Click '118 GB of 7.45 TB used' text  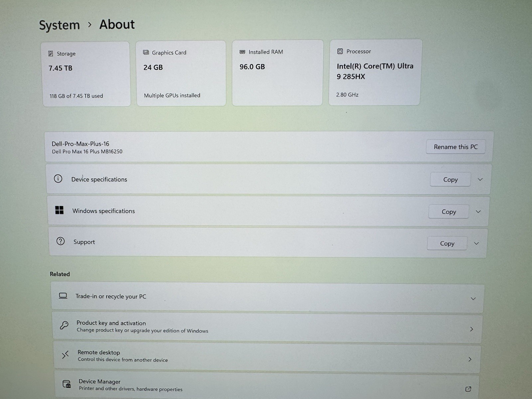click(76, 96)
